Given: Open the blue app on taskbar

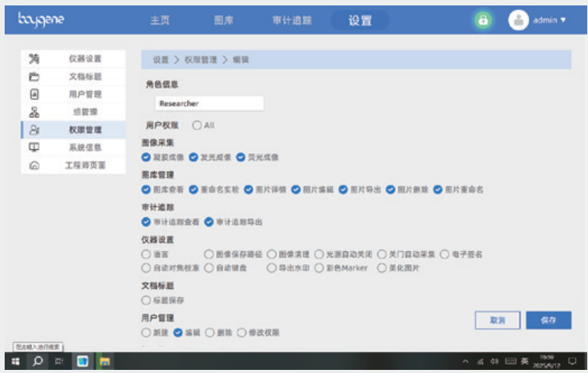Looking at the screenshot, I should (x=82, y=361).
